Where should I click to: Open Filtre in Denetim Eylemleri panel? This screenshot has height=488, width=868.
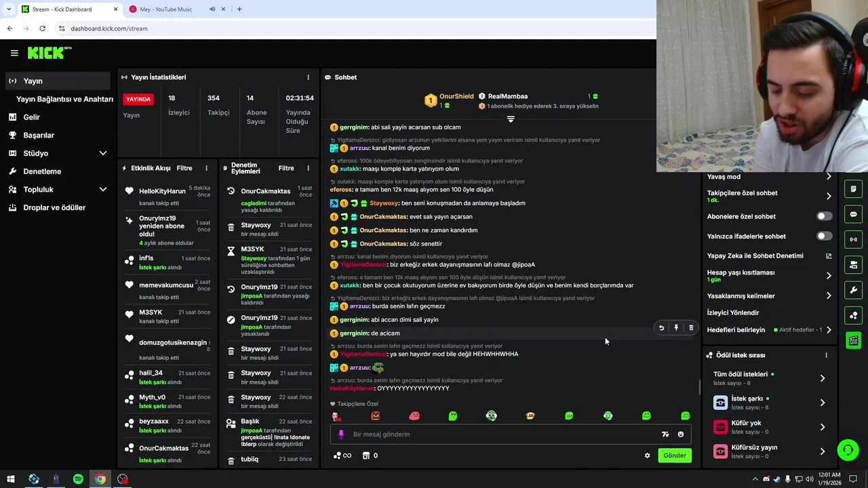click(286, 168)
